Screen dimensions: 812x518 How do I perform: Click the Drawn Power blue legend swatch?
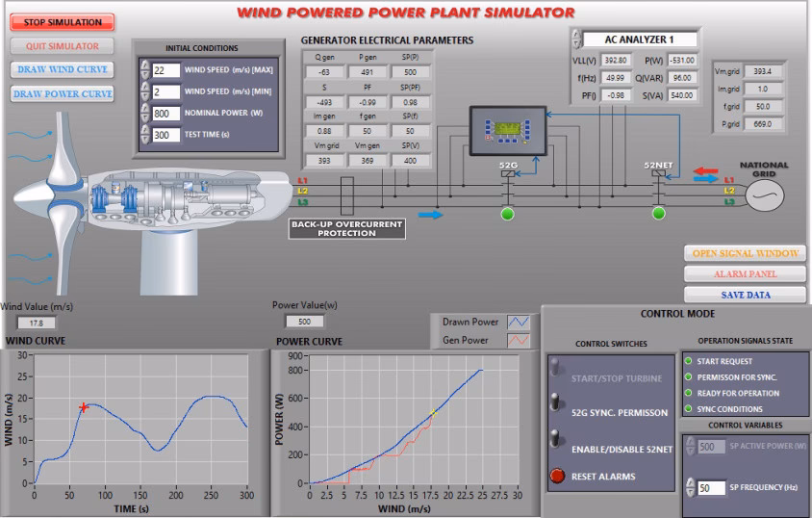(x=519, y=322)
